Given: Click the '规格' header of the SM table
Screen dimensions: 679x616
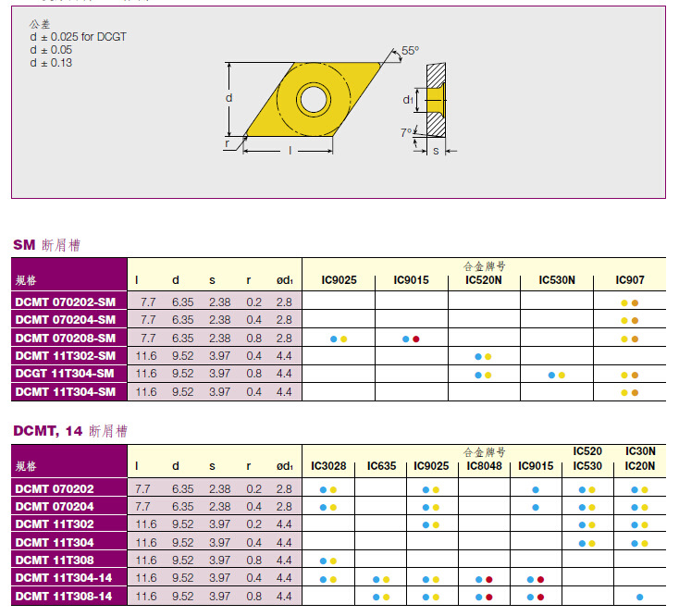Looking at the screenshot, I should [26, 280].
